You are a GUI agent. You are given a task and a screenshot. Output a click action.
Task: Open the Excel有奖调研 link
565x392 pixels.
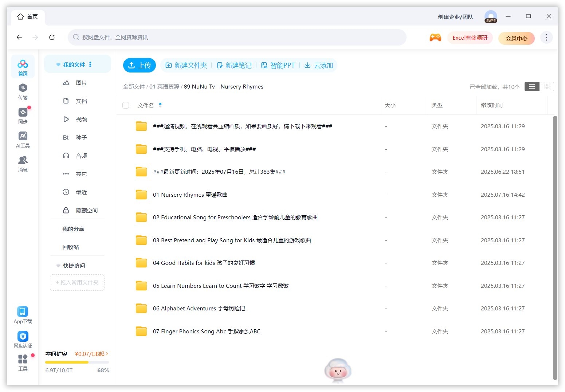click(470, 38)
